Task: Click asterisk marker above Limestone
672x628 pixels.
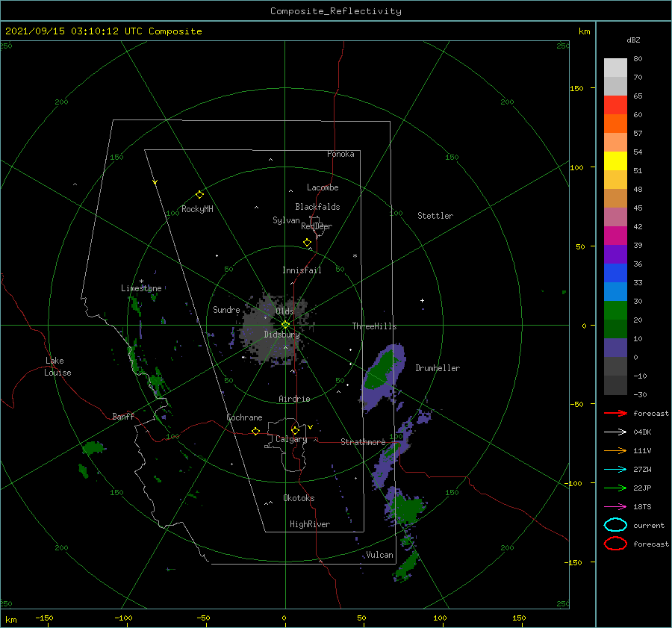Action: click(x=141, y=282)
